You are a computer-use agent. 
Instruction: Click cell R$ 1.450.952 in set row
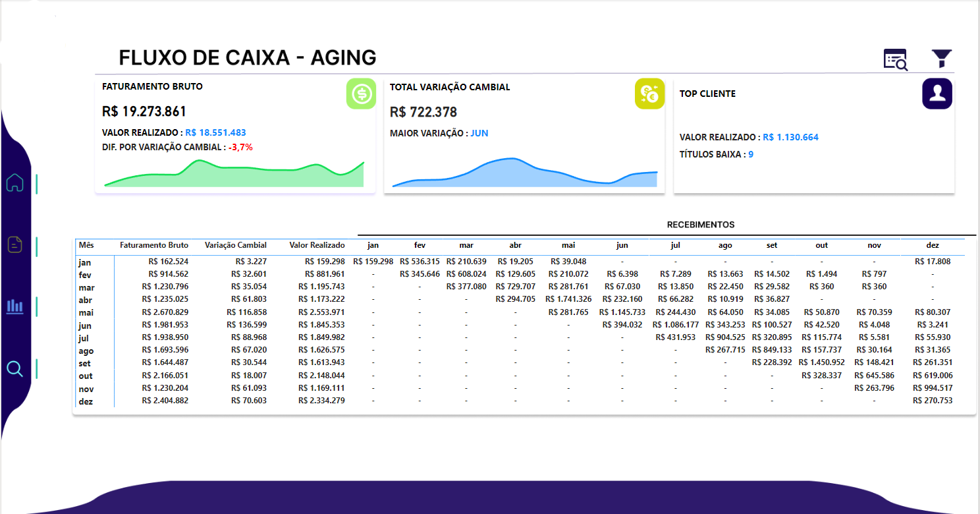822,362
